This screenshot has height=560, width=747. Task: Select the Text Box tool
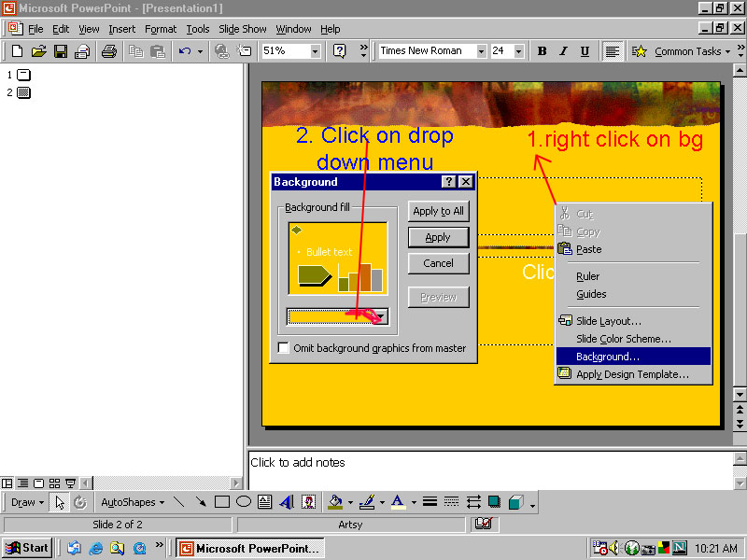pyautogui.click(x=265, y=502)
